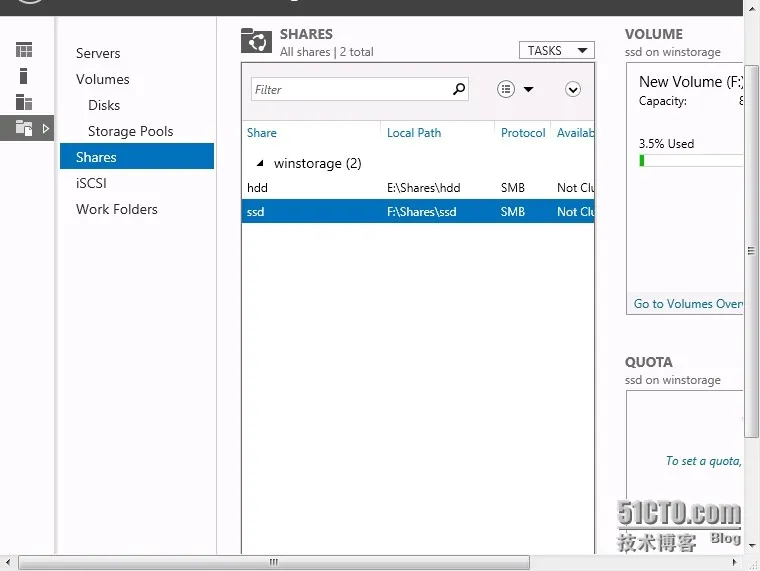
Task: Click the horizontal scrollbar thumb
Action: pos(274,563)
